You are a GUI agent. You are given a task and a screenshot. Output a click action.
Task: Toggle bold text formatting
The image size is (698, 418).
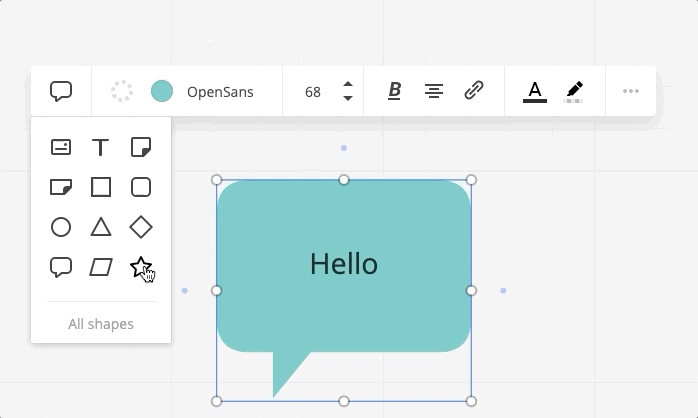pyautogui.click(x=394, y=91)
